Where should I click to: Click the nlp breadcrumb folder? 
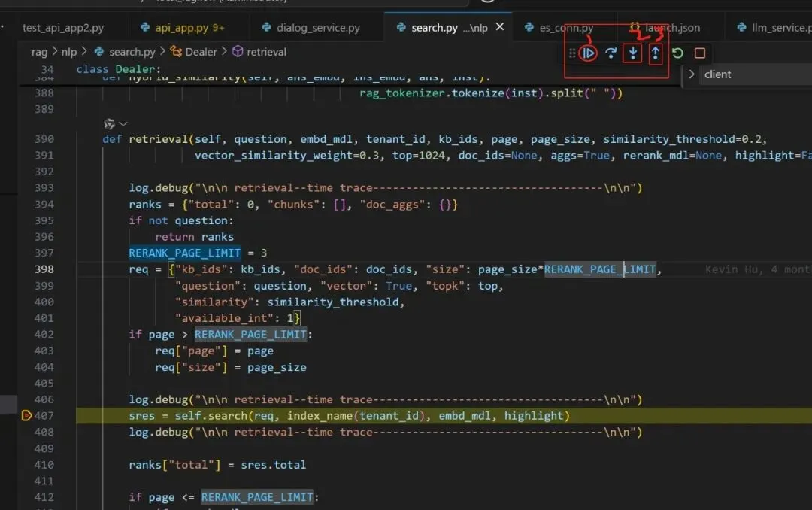point(69,53)
